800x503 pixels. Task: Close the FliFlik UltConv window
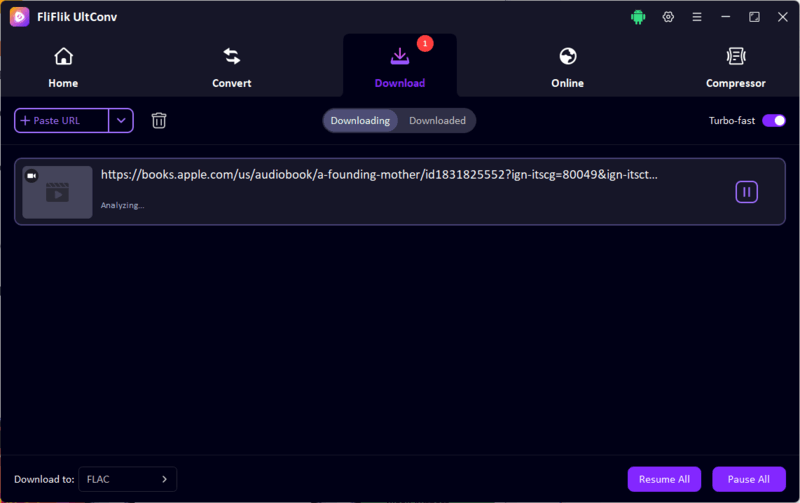pyautogui.click(x=783, y=17)
